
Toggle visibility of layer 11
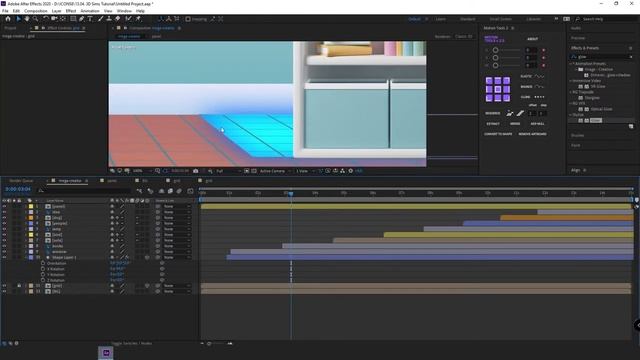(4, 286)
